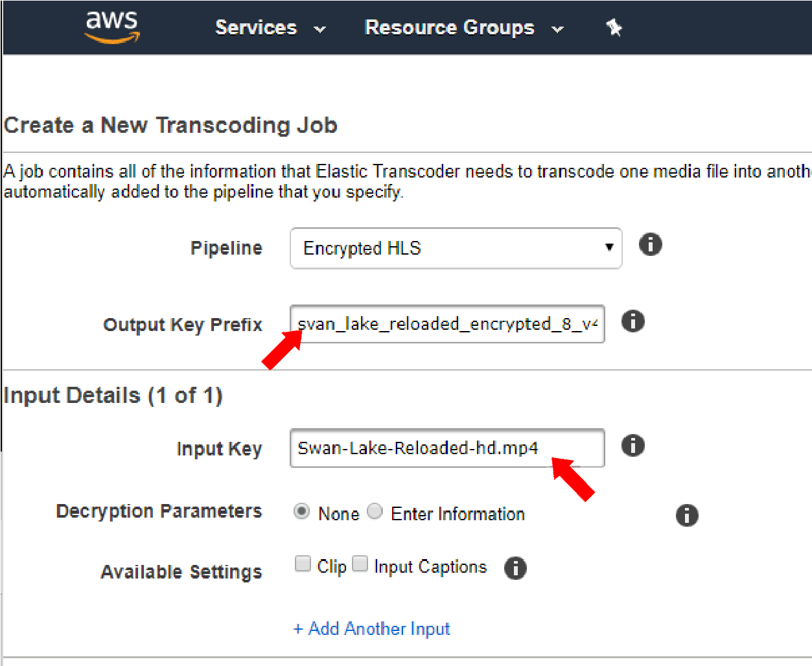Show info for Output Key Prefix
The image size is (812, 666).
(x=633, y=321)
